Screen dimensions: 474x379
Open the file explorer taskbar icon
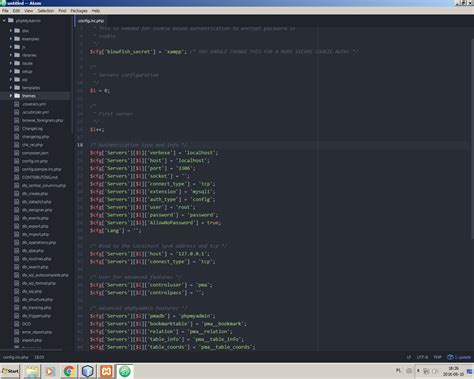coord(32,371)
